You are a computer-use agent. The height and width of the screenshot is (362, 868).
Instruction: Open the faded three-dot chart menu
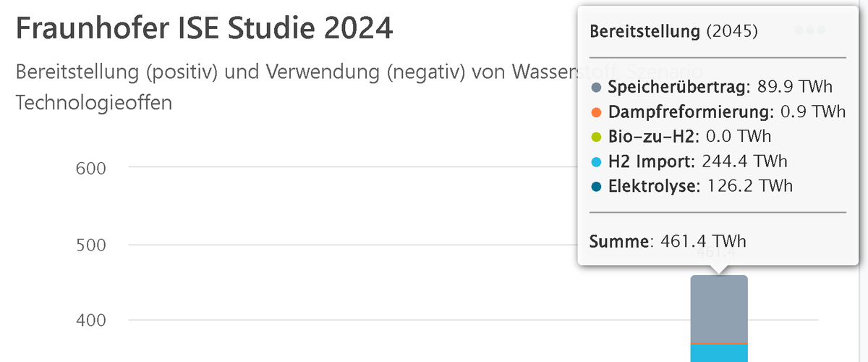click(x=809, y=31)
